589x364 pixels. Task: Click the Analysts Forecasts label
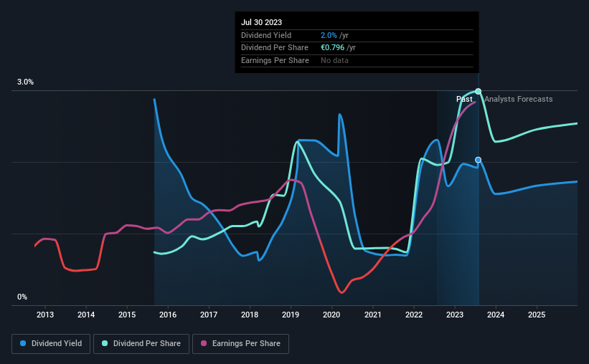point(519,99)
